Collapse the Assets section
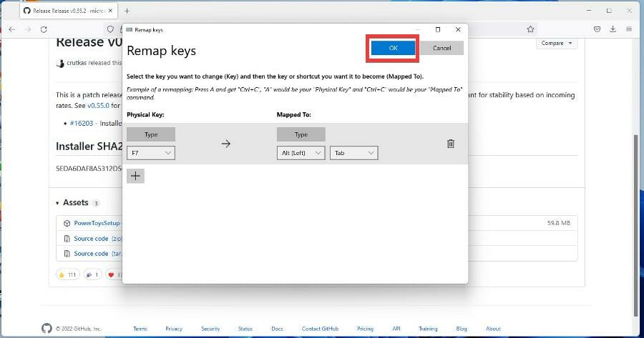The image size is (644, 338). click(58, 203)
